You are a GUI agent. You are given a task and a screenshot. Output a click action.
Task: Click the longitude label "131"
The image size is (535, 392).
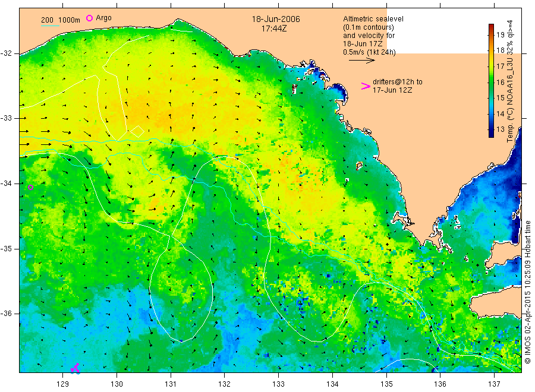point(171,384)
